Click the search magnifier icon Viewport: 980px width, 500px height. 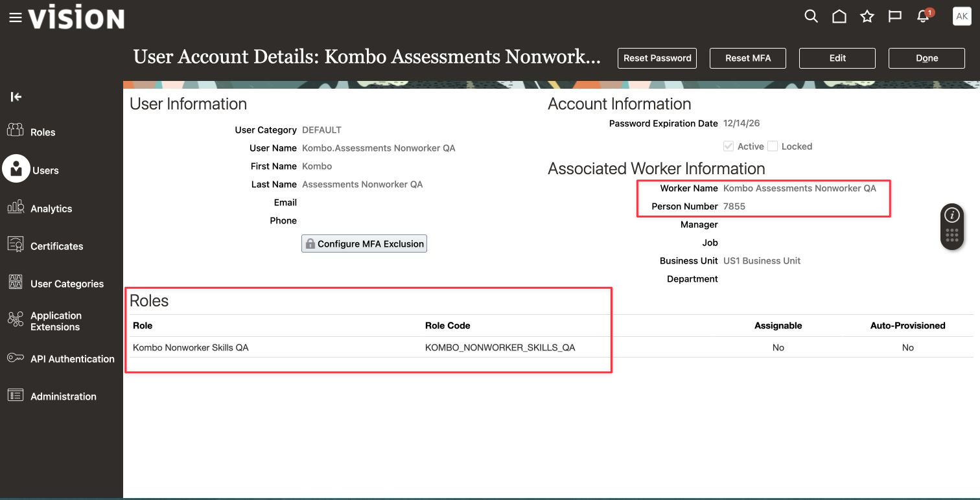811,16
